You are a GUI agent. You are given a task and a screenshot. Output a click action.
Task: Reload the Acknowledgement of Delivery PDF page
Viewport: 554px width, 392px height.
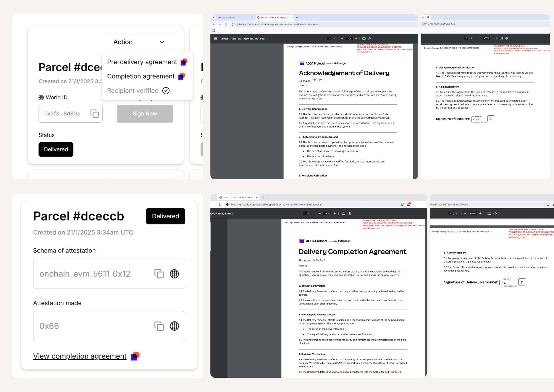click(226, 24)
